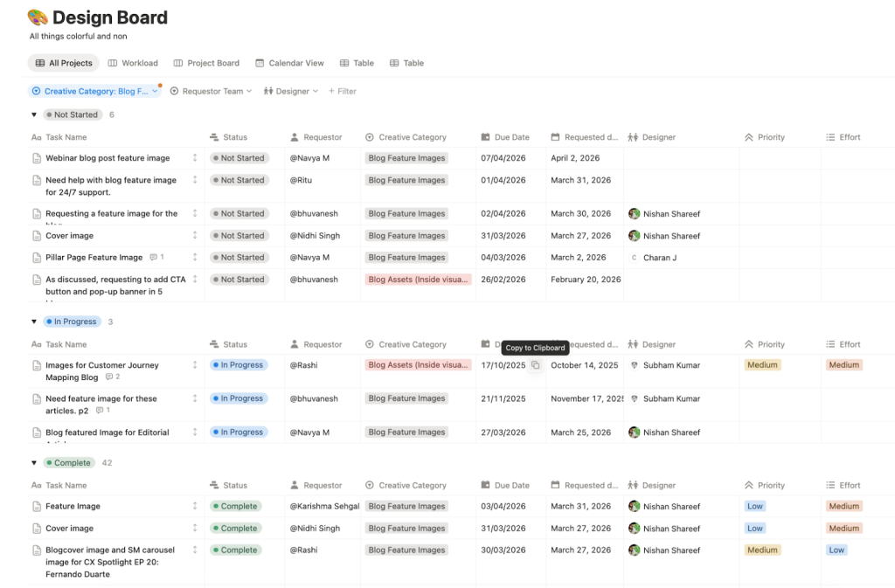This screenshot has width=895, height=588.
Task: Click Due Date calendar icon in Not Started header
Action: [485, 137]
